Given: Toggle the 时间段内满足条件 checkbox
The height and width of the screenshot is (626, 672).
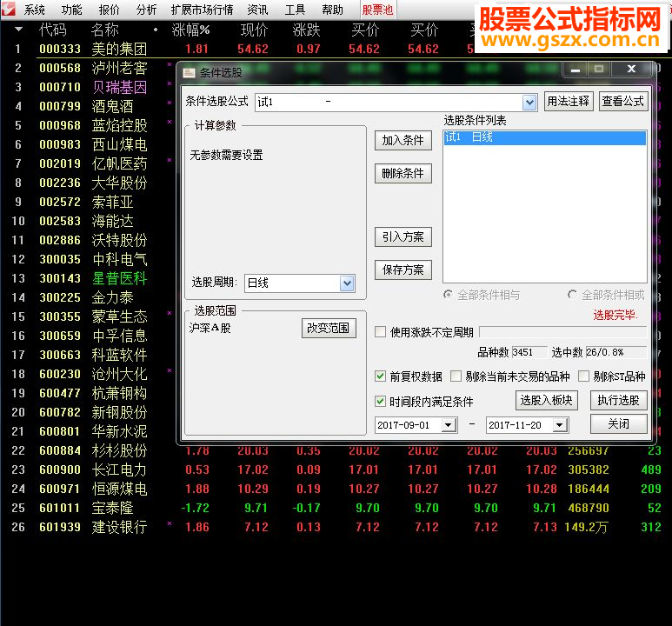Looking at the screenshot, I should 380,402.
